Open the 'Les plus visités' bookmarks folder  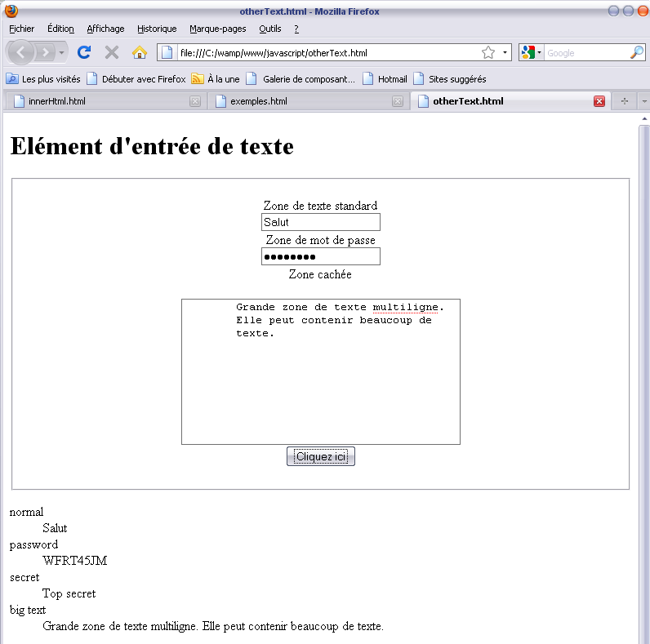coord(43,79)
